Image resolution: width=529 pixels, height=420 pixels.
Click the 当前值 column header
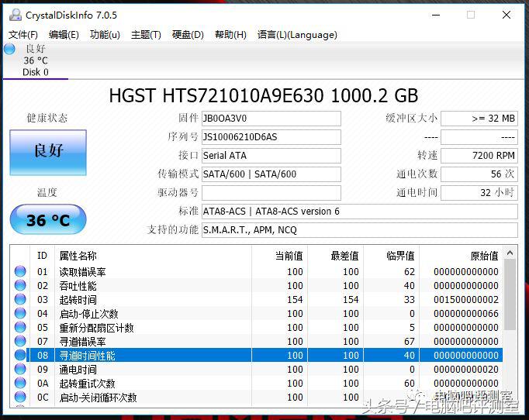[x=280, y=256]
